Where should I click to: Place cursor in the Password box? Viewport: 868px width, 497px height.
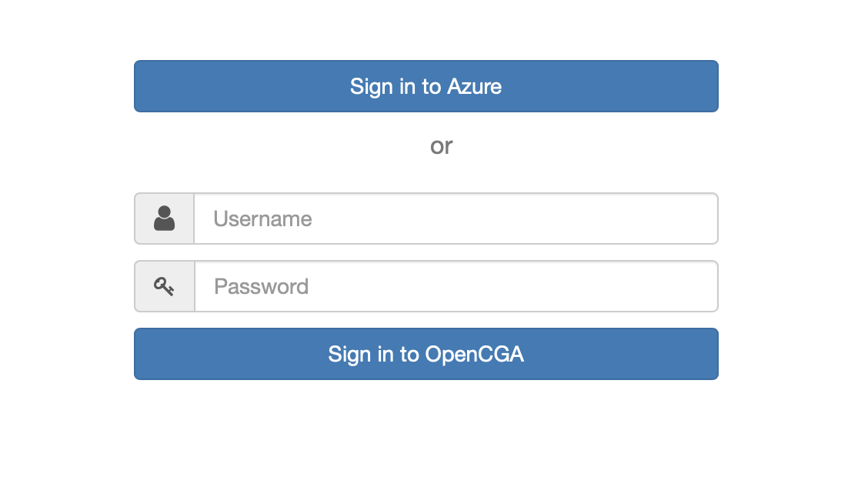pyautogui.click(x=456, y=286)
